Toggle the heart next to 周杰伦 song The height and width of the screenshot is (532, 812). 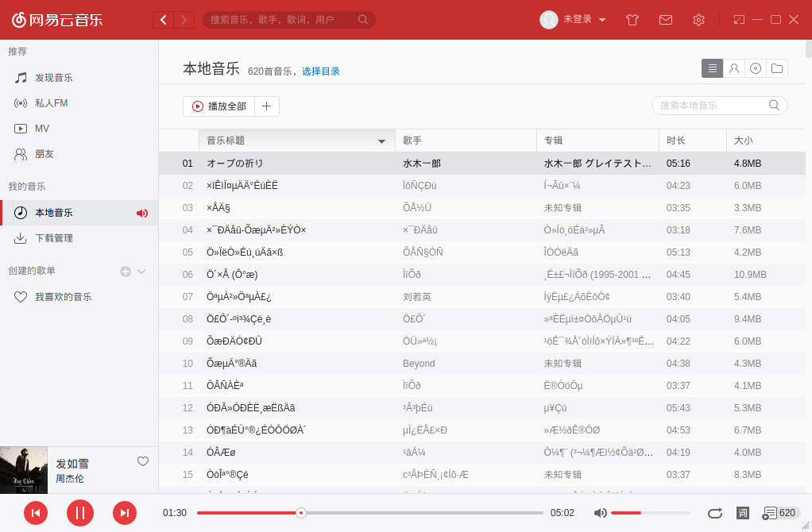(143, 461)
